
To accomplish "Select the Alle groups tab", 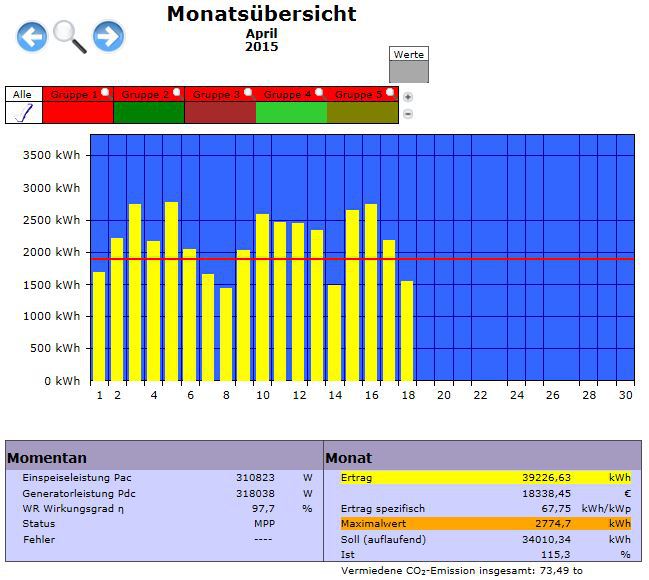I will click(22, 94).
